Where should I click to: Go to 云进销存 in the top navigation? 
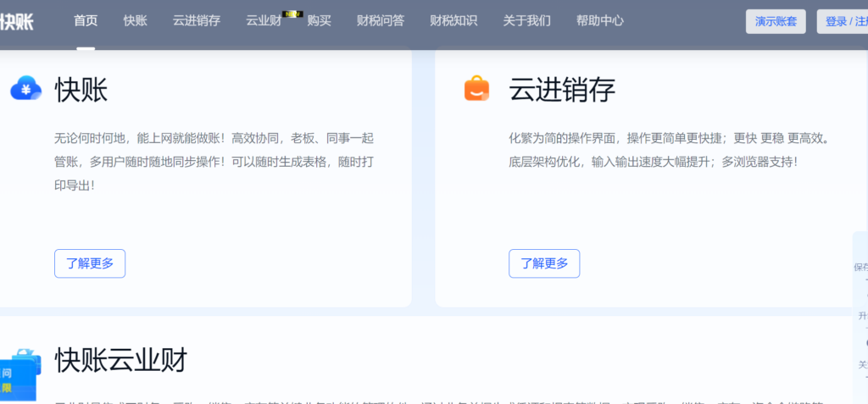[x=196, y=21]
